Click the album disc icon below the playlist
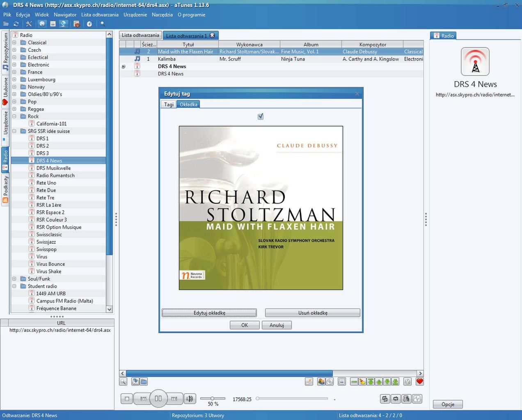 tap(330, 382)
